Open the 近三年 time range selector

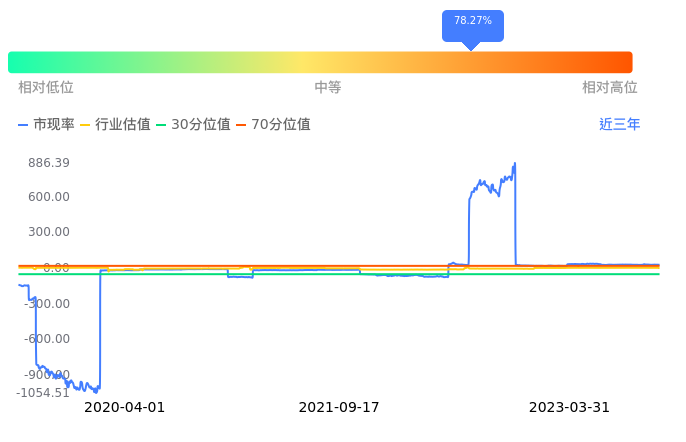619,125
